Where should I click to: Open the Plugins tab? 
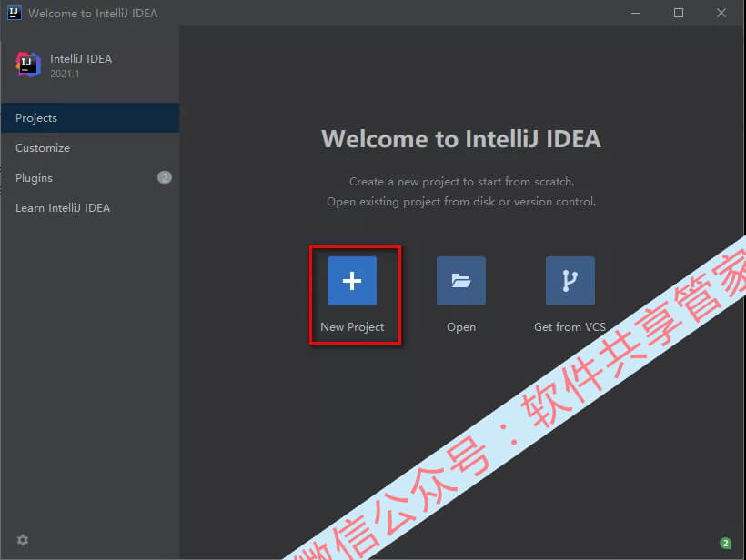click(x=90, y=178)
